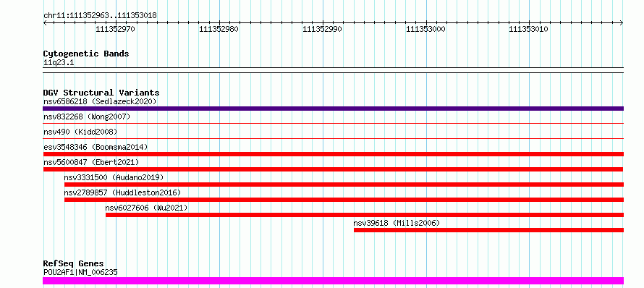Click the nsv6586218 (Sedlazeck2020) purple variant bar
The width and height of the screenshot is (644, 288).
click(x=333, y=109)
